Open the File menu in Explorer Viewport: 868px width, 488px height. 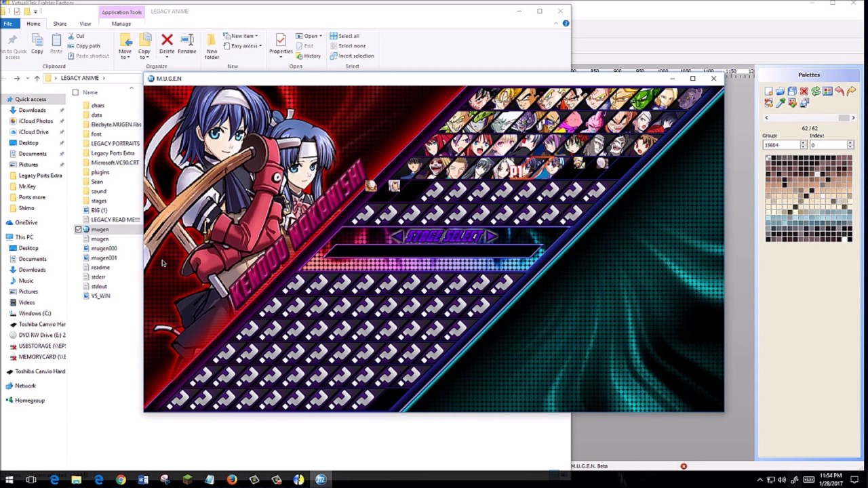tap(7, 24)
